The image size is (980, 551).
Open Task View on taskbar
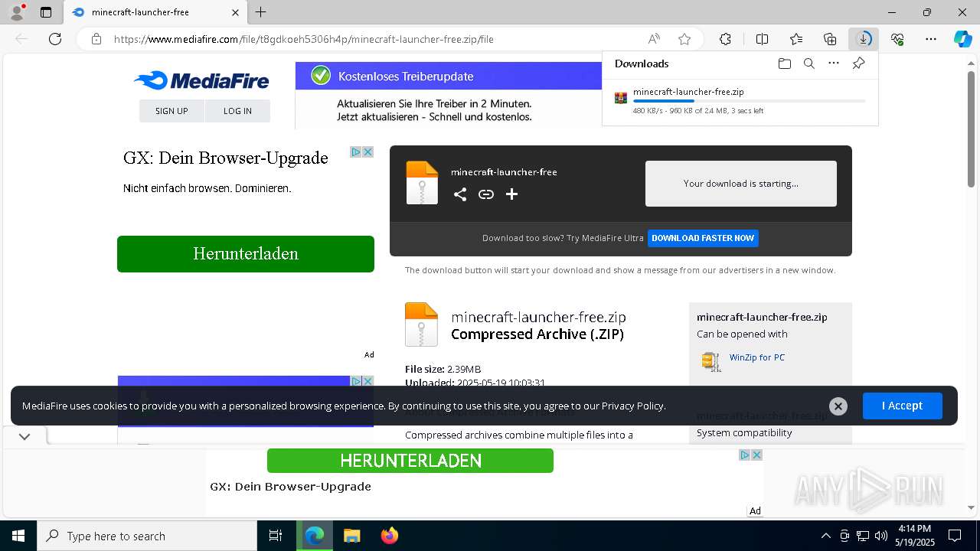276,536
